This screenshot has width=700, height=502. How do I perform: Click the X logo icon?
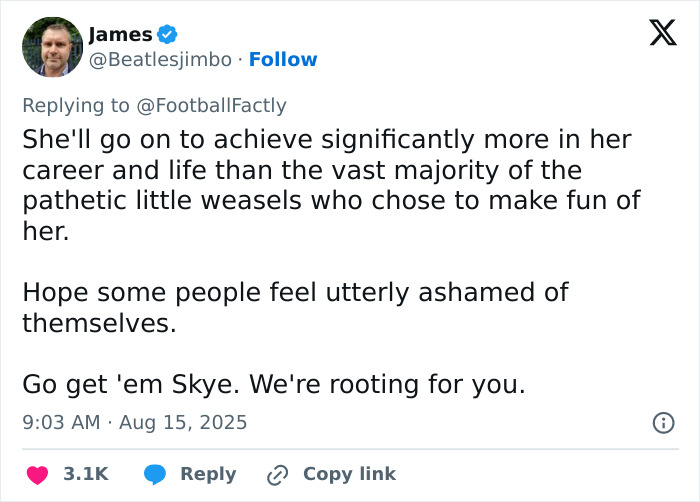click(656, 36)
